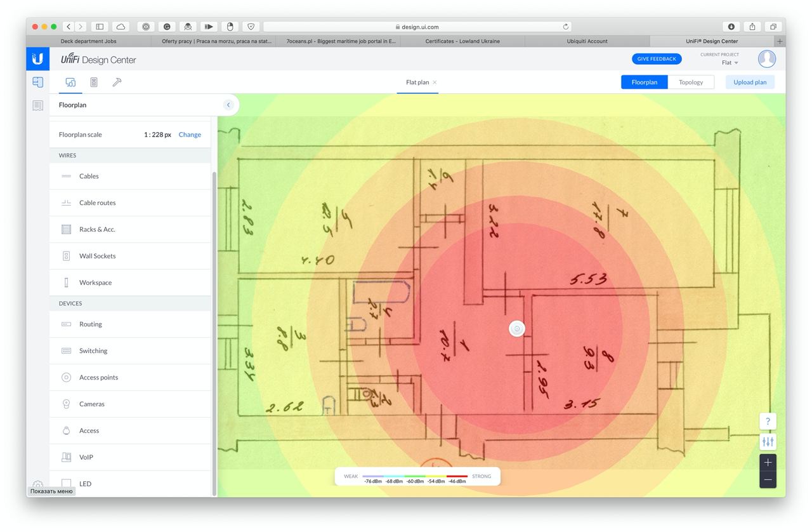Zoom in with the plus button
The width and height of the screenshot is (812, 532).
pos(768,462)
